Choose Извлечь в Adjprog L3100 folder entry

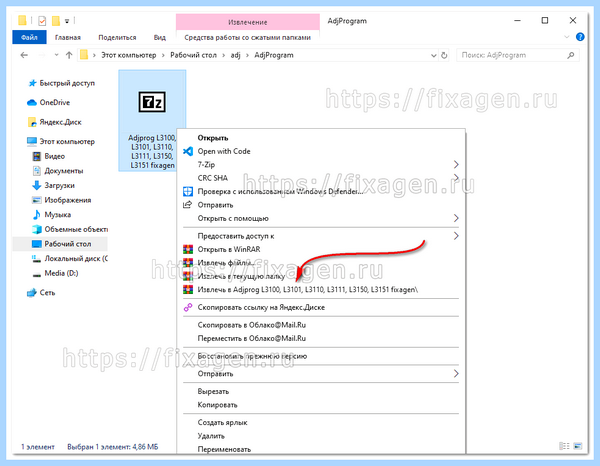click(321, 289)
